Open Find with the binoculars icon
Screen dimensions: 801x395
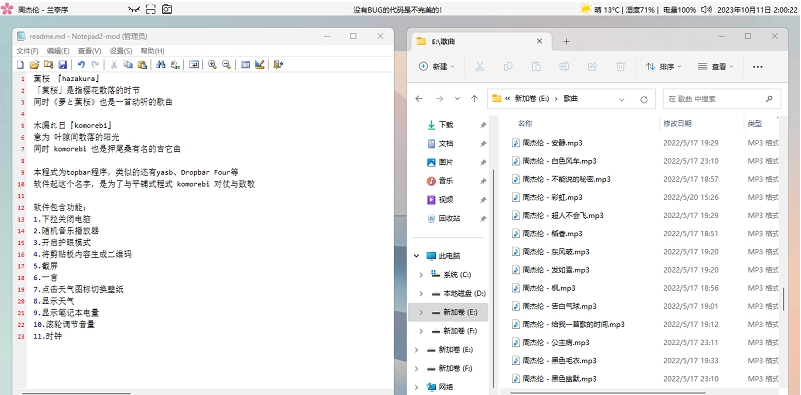click(x=161, y=64)
